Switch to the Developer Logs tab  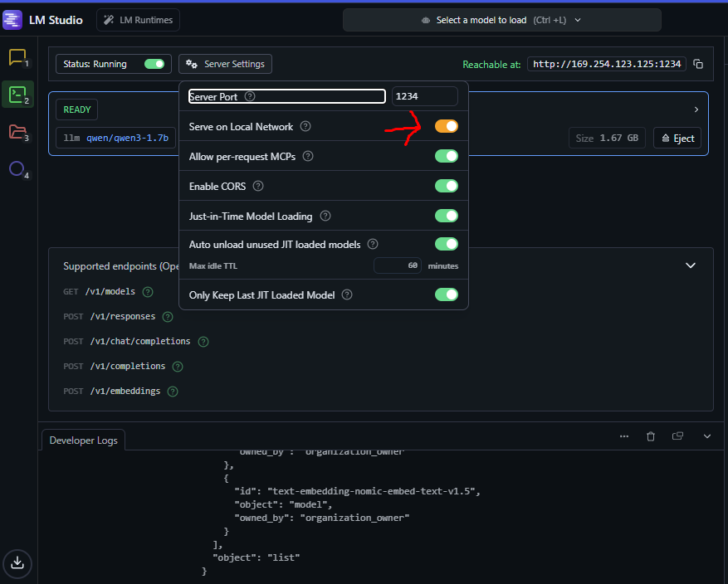[x=83, y=440]
